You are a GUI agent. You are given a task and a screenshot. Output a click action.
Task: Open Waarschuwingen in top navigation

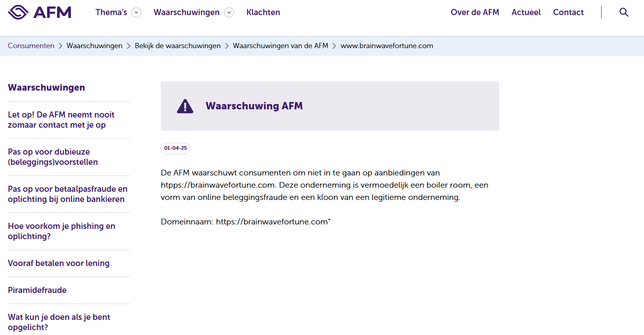point(186,12)
